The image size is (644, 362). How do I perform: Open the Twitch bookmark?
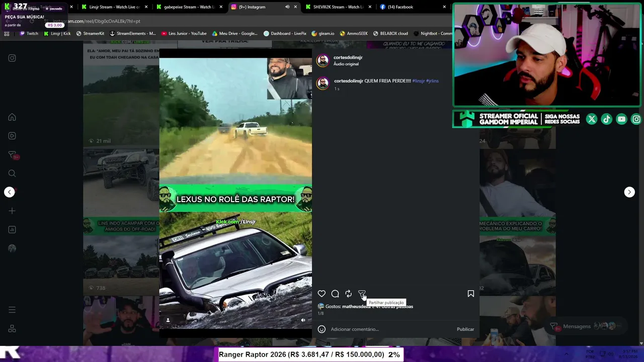click(29, 34)
